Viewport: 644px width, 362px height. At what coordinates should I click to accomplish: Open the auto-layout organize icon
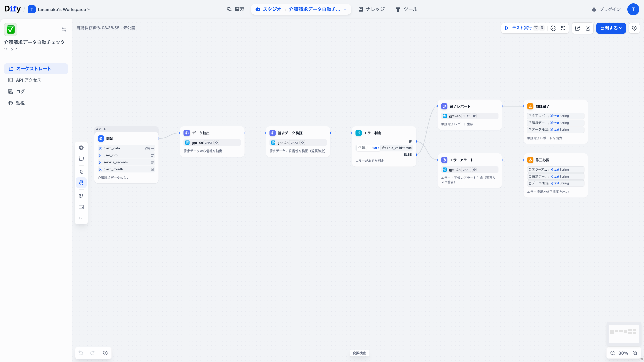81,196
